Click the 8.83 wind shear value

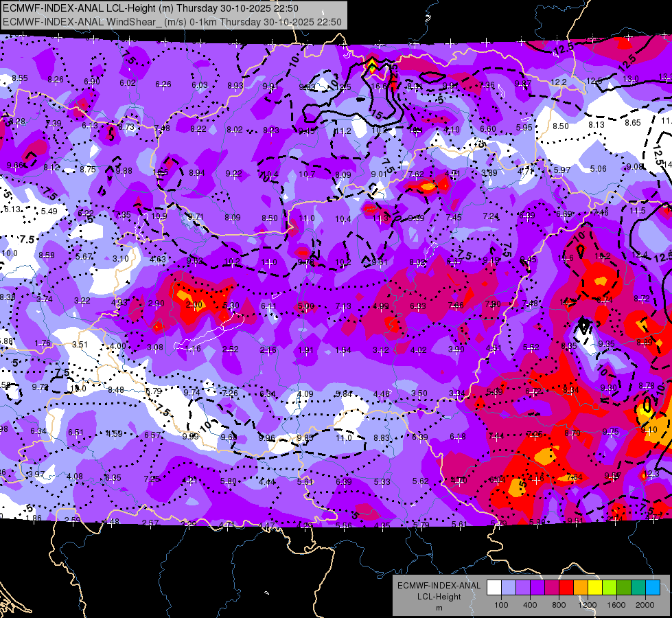pos(382,437)
